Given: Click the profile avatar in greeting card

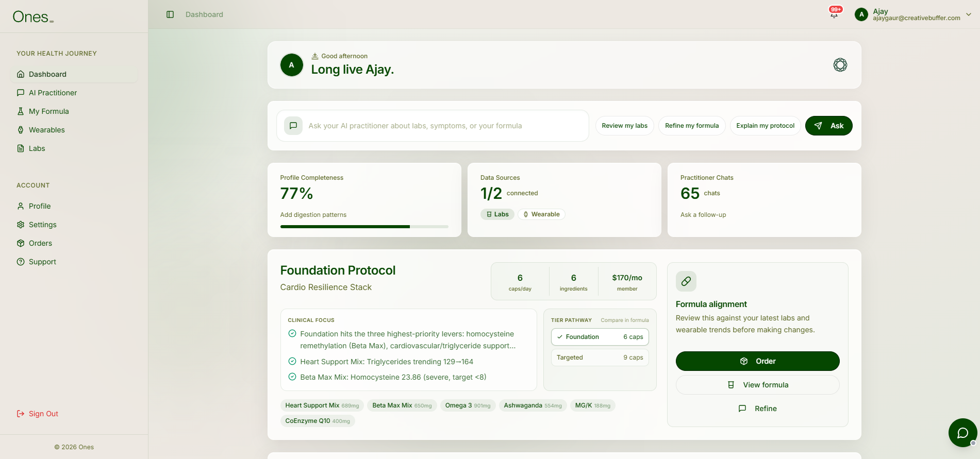Looking at the screenshot, I should click(292, 65).
